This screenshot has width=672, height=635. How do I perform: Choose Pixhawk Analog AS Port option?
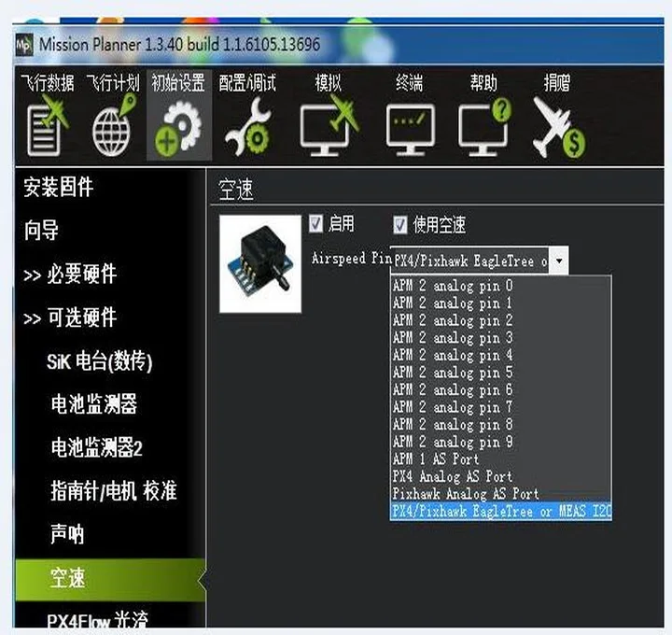[500, 493]
